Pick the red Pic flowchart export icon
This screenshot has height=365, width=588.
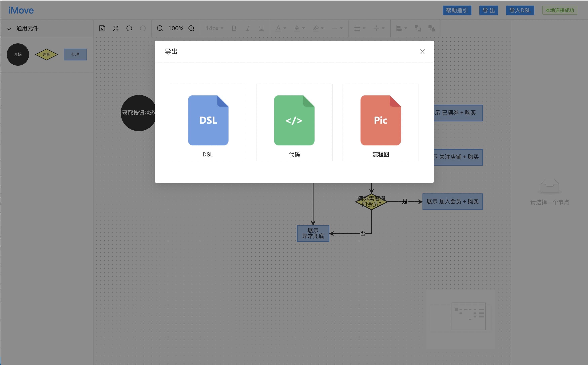tap(381, 120)
